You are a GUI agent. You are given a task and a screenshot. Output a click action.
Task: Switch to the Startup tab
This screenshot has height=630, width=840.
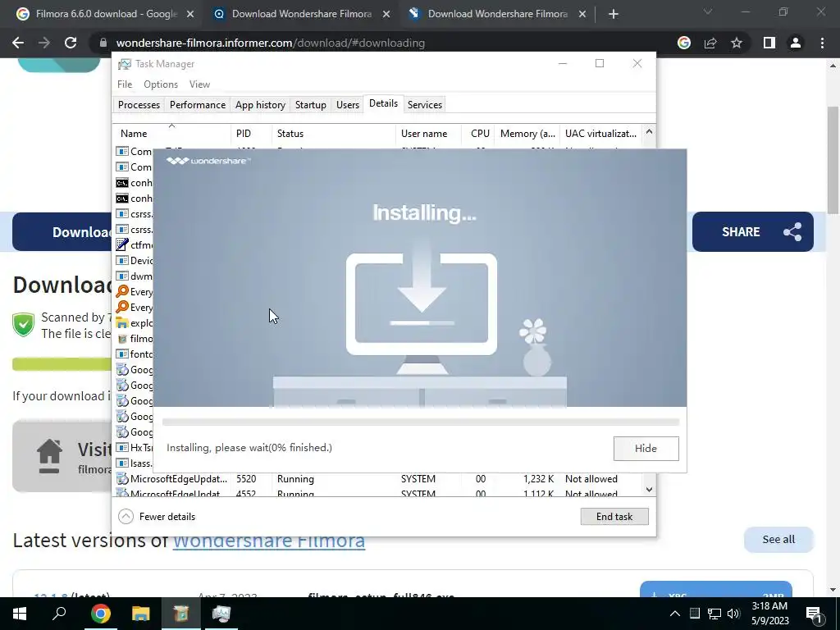(311, 104)
